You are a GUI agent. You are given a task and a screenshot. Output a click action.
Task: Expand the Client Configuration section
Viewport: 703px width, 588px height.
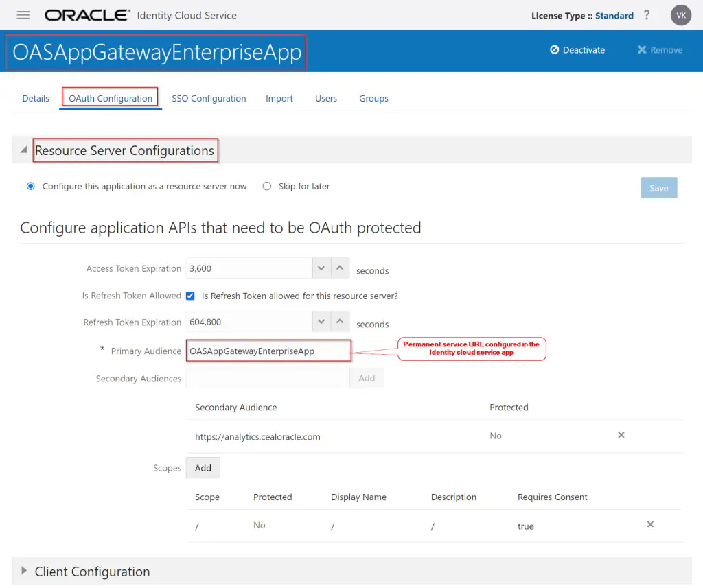tap(25, 571)
